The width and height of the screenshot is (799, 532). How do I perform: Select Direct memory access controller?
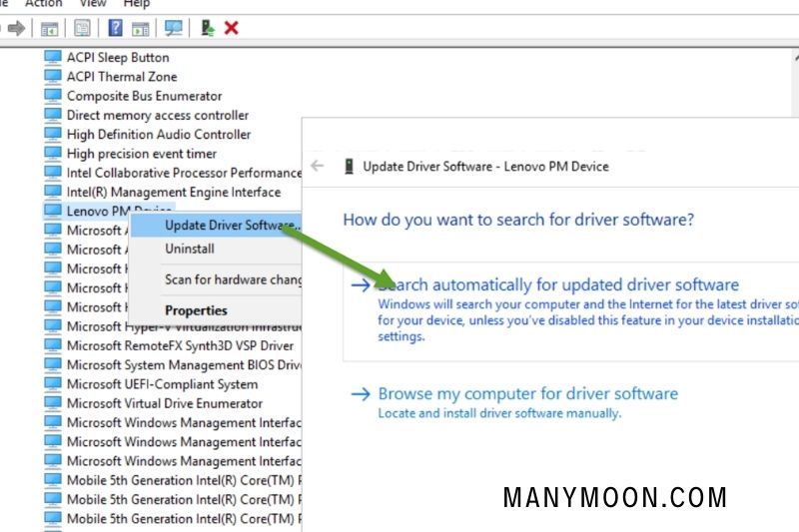tap(158, 115)
